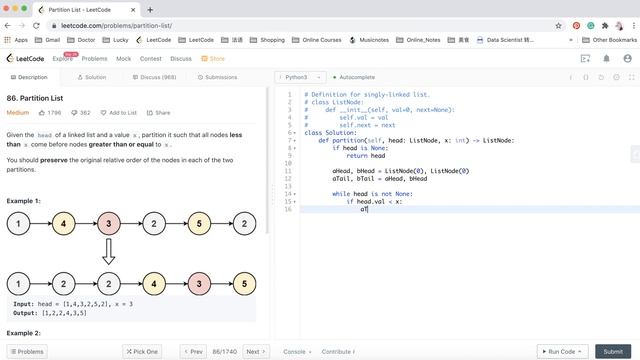Open the Chrome profile avatar

619,26
